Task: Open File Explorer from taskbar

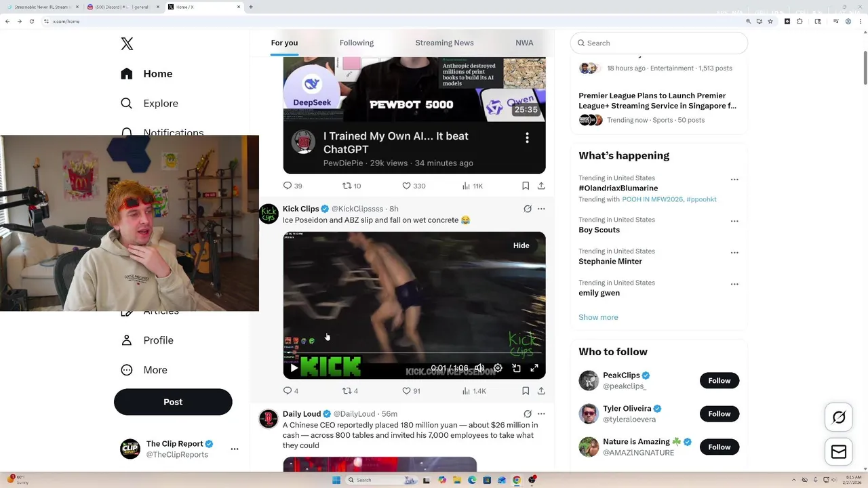Action: [457, 480]
